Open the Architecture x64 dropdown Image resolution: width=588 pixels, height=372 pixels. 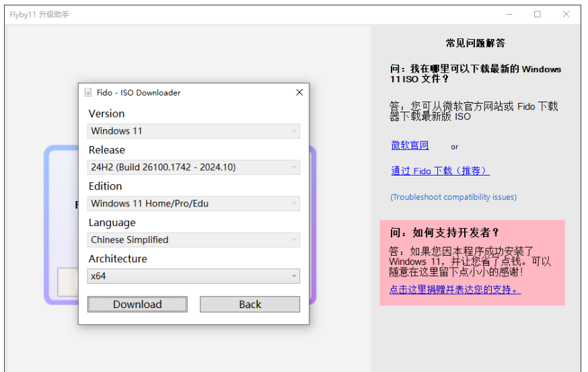(x=194, y=276)
